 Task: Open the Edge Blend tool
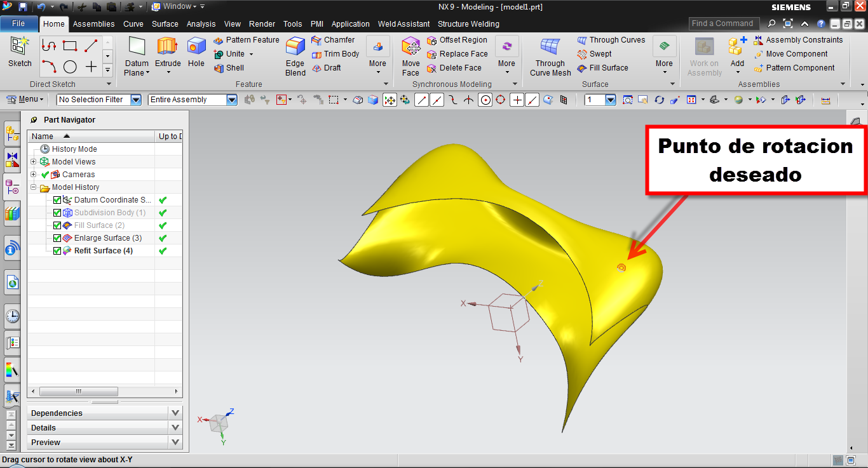pos(295,56)
